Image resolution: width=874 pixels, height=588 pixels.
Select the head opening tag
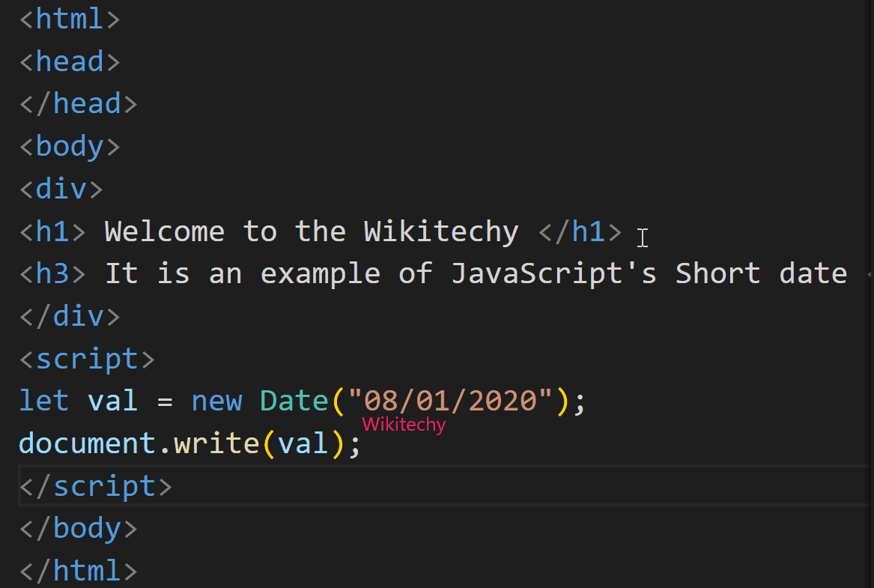point(69,61)
